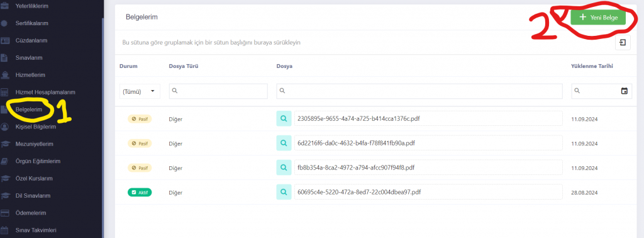Open Sınav Takvimleri in the sidebar
644x238 pixels.
click(x=36, y=230)
